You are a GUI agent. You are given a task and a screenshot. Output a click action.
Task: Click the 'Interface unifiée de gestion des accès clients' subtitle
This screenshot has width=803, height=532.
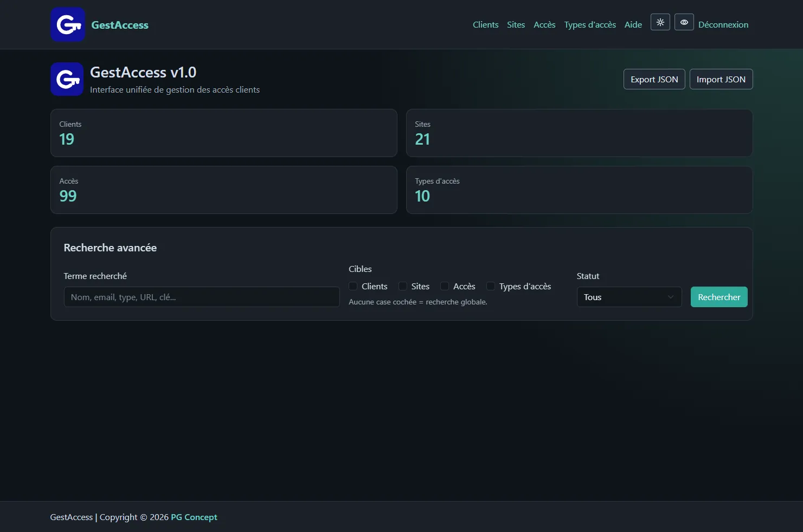click(x=175, y=89)
